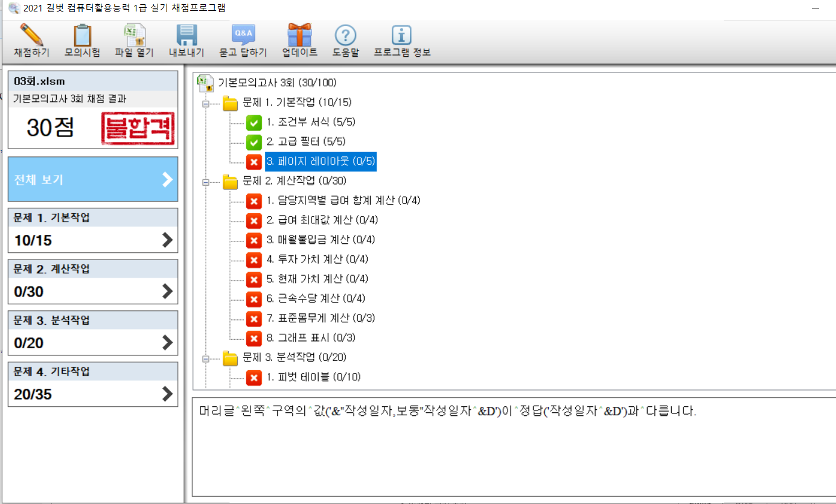Click the 파일 열기 Excel icon
The image size is (836, 504).
(135, 36)
